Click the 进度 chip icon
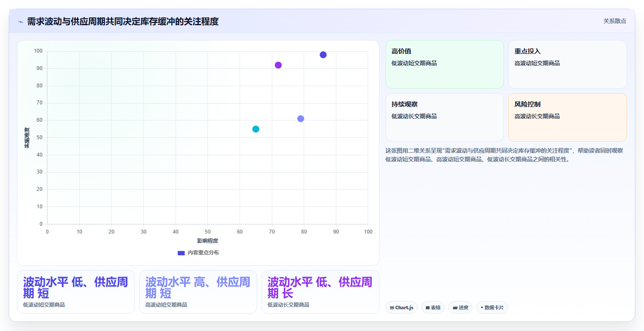 (x=455, y=308)
